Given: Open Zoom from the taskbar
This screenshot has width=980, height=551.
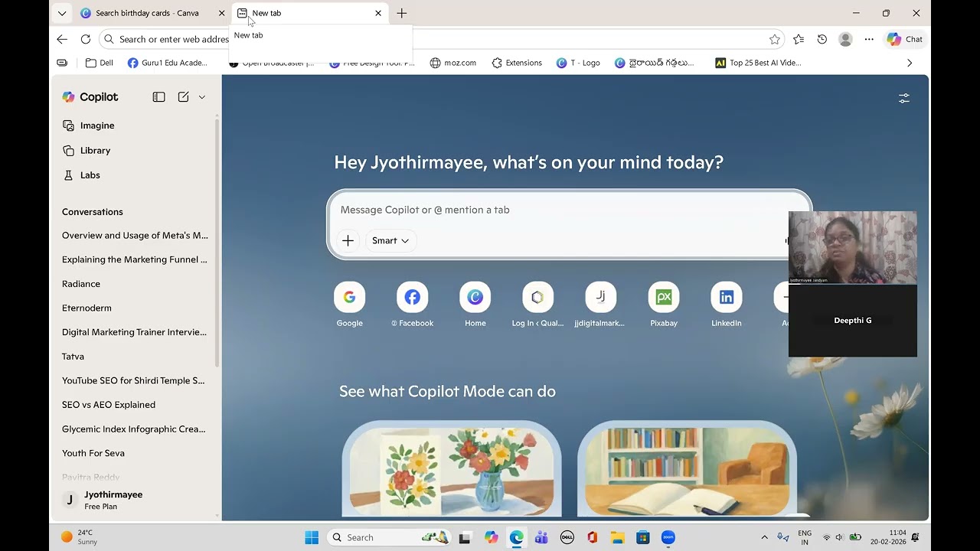Looking at the screenshot, I should point(668,537).
